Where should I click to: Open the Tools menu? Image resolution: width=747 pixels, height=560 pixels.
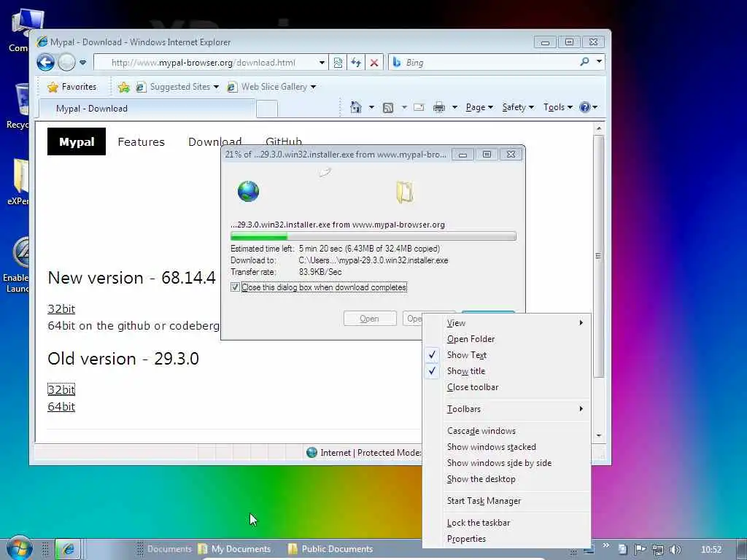[558, 107]
